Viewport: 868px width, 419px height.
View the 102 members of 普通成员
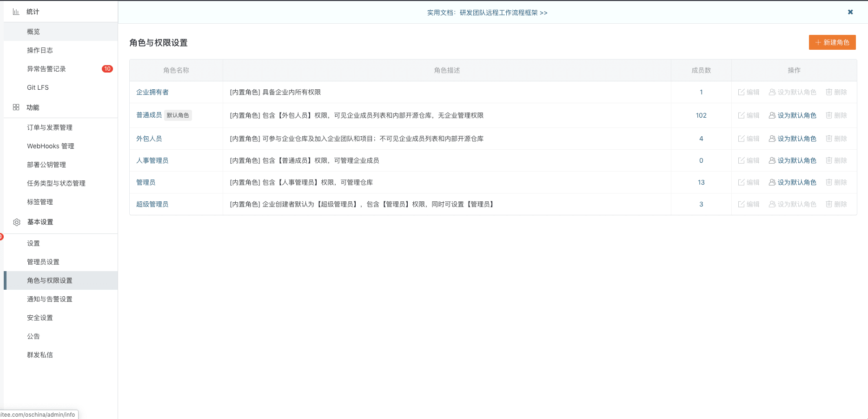pos(701,115)
